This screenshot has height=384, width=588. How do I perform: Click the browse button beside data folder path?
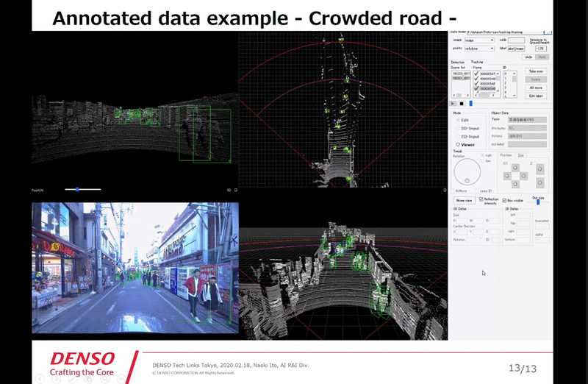(x=548, y=32)
